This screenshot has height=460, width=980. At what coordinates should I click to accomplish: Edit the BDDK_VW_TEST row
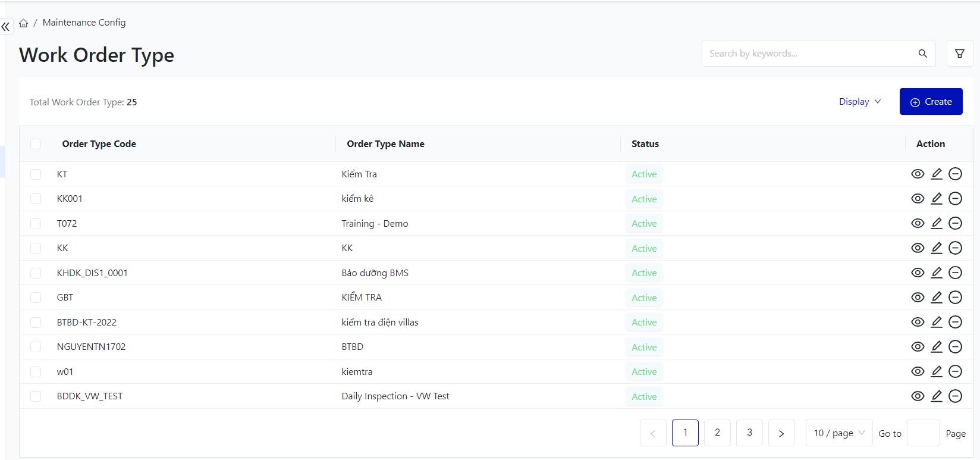[937, 396]
